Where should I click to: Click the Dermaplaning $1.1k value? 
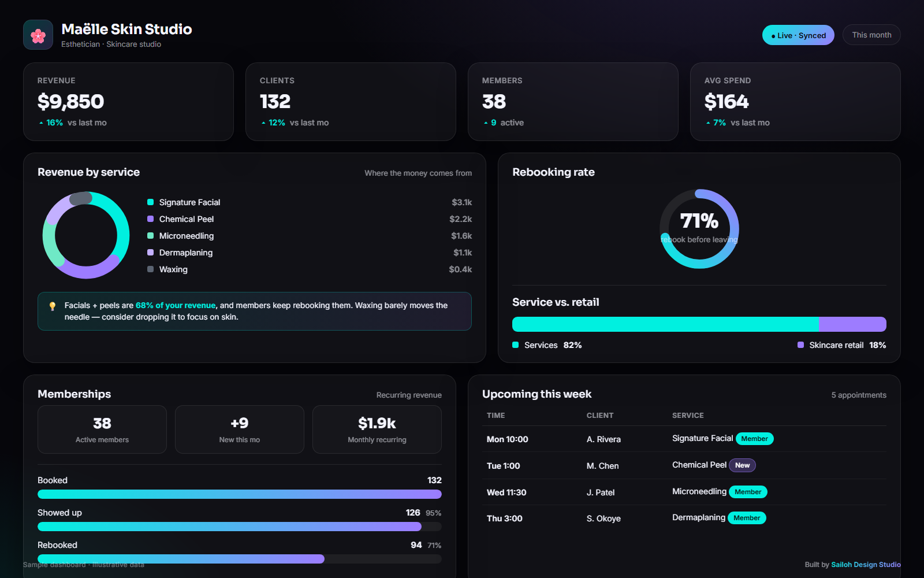point(463,253)
